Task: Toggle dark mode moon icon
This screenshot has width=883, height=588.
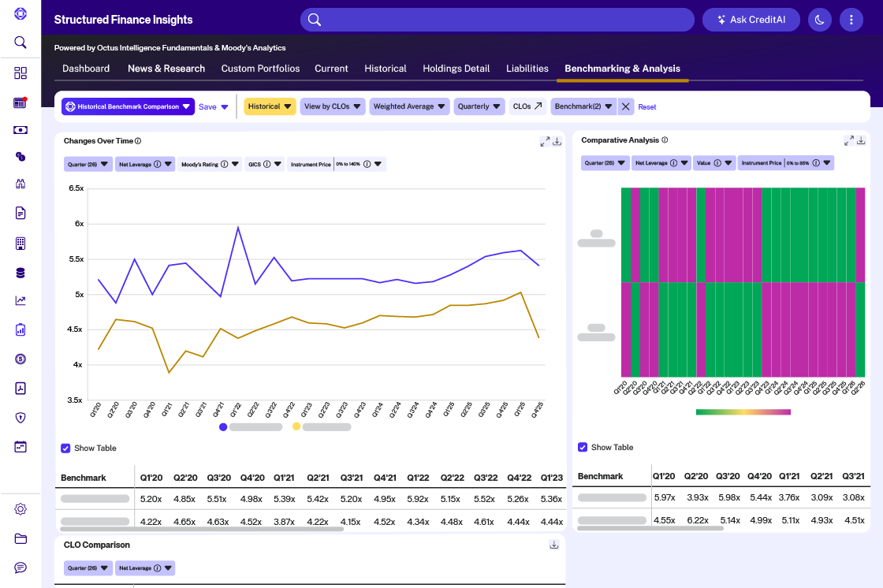Action: click(819, 20)
